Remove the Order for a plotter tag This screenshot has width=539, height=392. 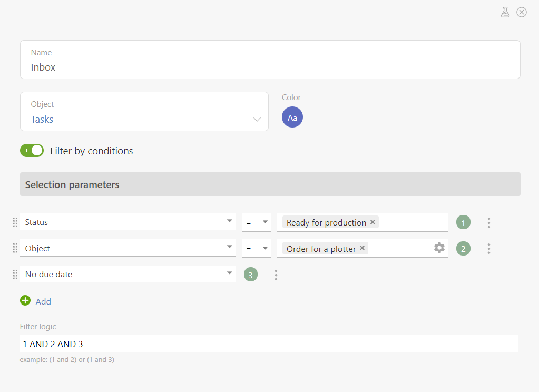point(362,248)
